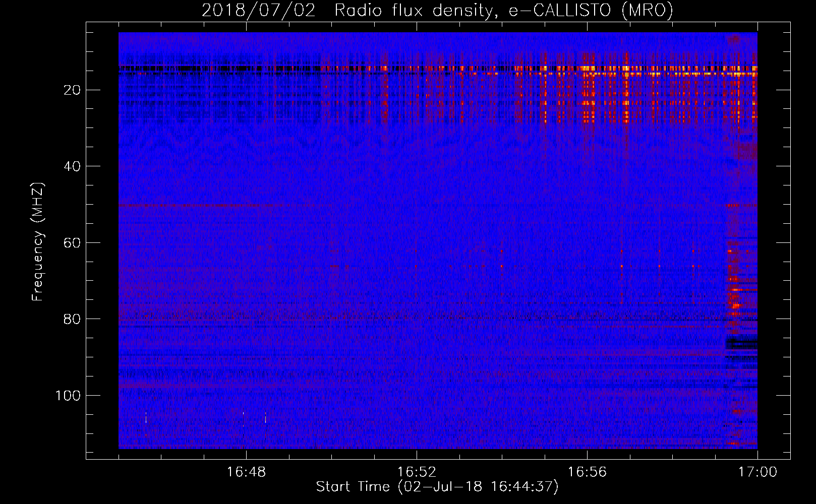Click the 40 frequency tick label
This screenshot has width=816, height=504.
[73, 166]
